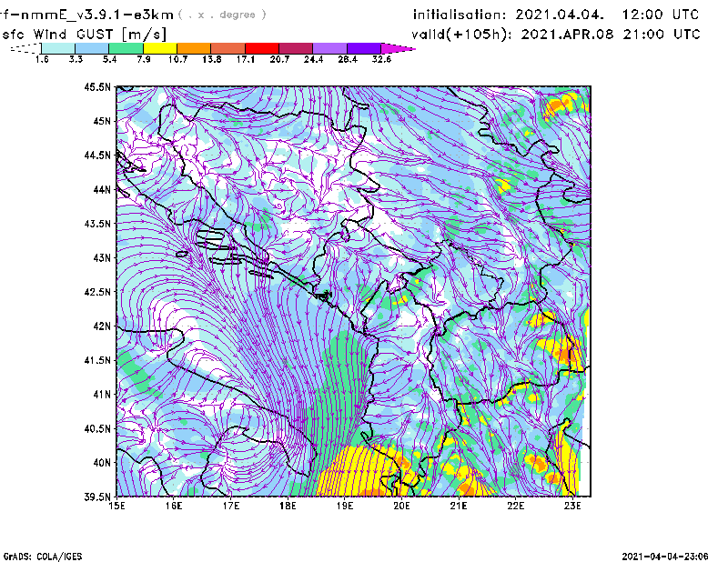Click the "initialisation: 2021.04.04. 12:00 UTC" line

click(x=556, y=15)
